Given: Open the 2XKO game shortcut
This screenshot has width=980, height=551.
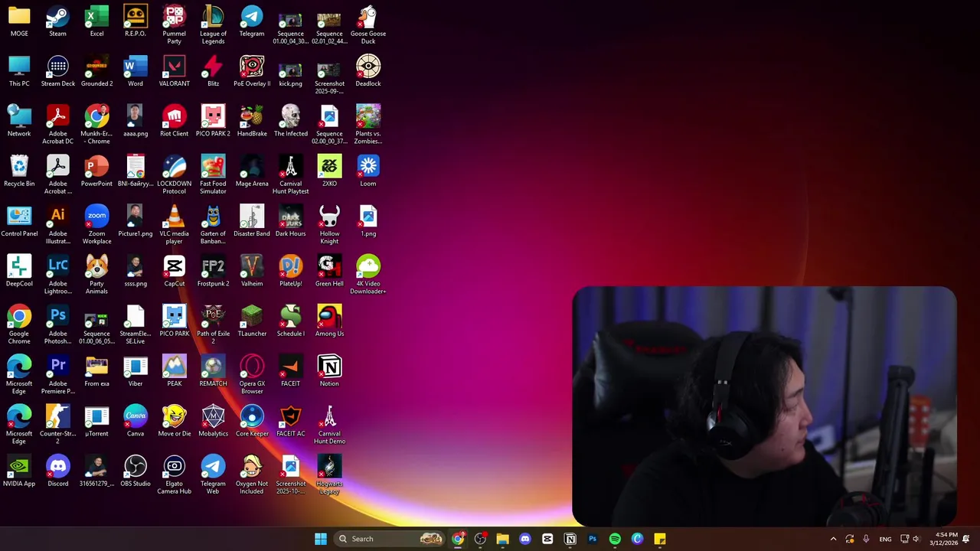Looking at the screenshot, I should [x=329, y=171].
